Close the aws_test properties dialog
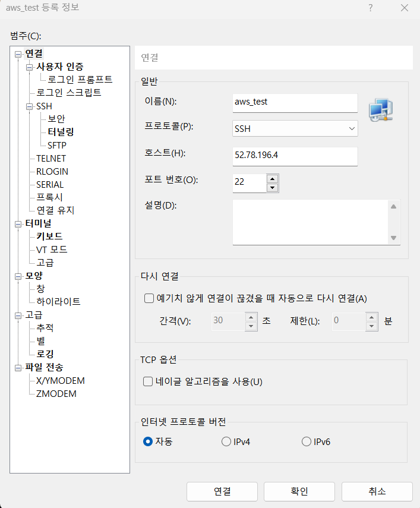Screen dimensions: 420x508 tap(405, 8)
